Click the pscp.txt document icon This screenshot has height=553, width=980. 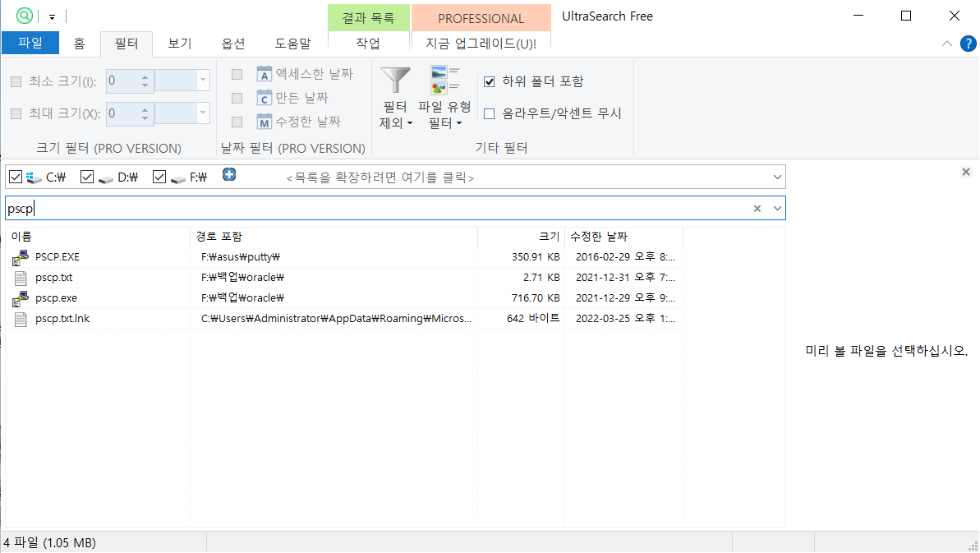pos(21,278)
